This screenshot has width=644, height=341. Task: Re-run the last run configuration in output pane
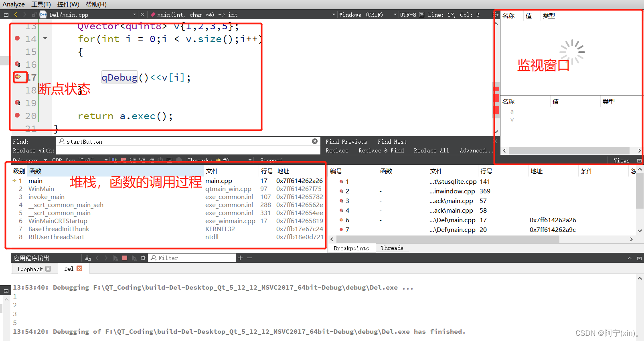click(115, 258)
